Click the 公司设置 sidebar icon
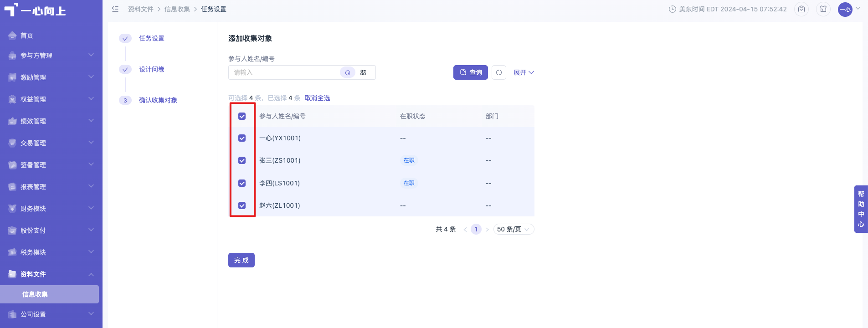Screen dimensions: 868x328 [x=12, y=314]
